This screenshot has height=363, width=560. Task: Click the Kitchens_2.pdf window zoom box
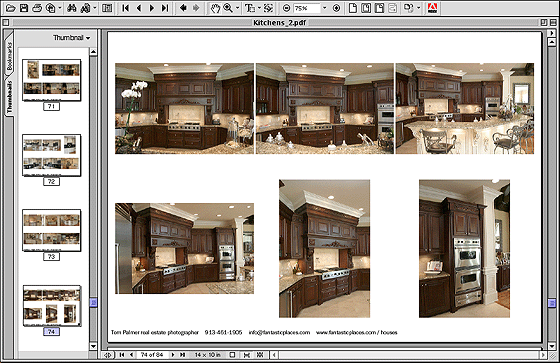(x=544, y=23)
